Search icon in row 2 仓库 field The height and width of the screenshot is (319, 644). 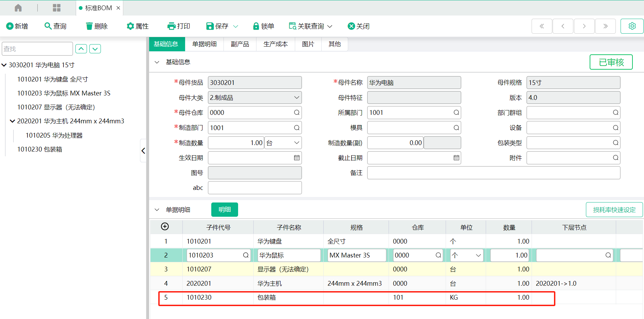point(438,255)
